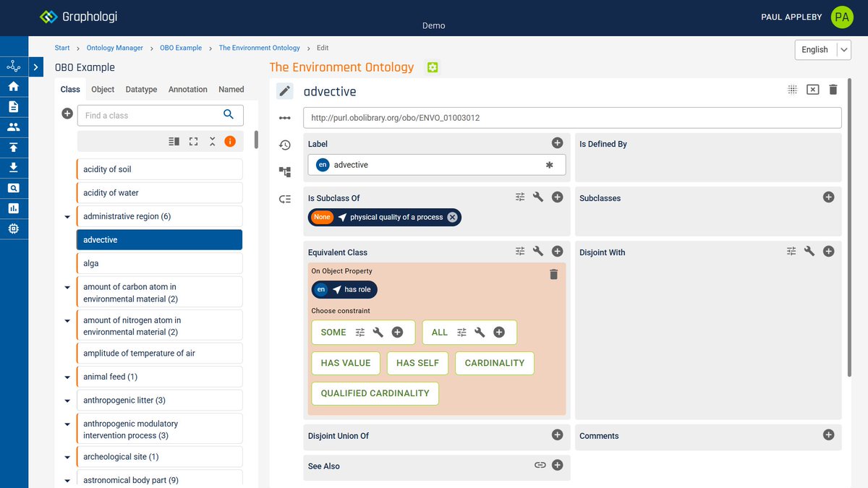Open the graph network sidebar icon
The image size is (868, 488).
click(x=13, y=67)
